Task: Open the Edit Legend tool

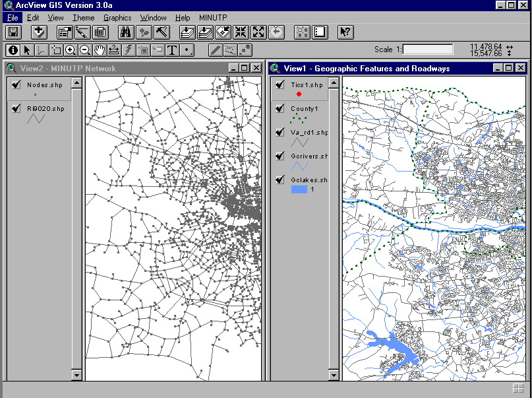Action: pyautogui.click(x=82, y=32)
